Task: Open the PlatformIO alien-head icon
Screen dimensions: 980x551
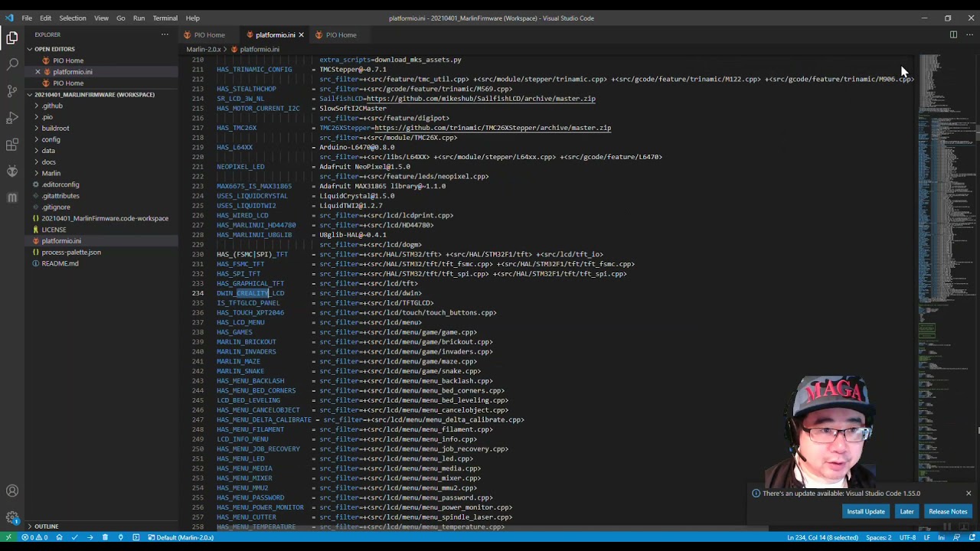Action: click(12, 171)
